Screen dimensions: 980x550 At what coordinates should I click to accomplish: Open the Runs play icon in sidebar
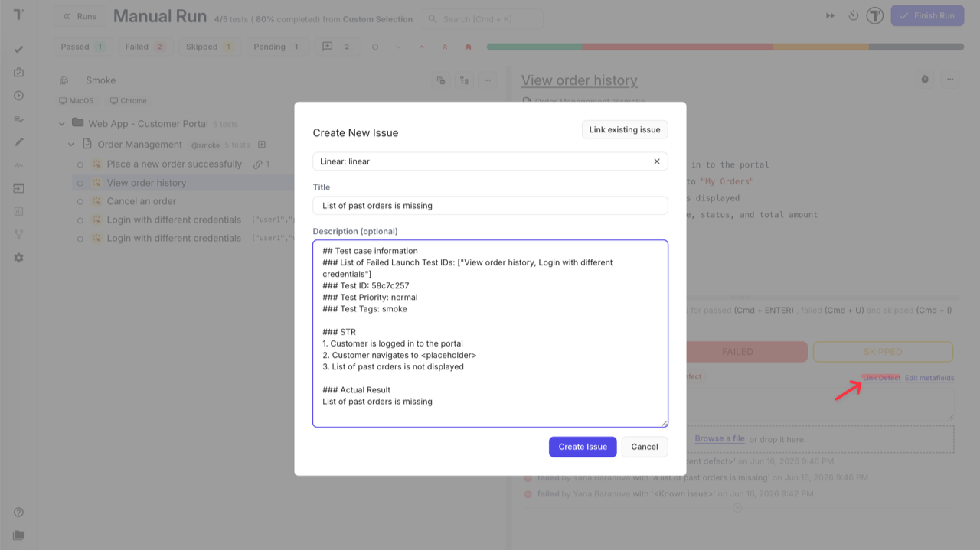(x=18, y=96)
